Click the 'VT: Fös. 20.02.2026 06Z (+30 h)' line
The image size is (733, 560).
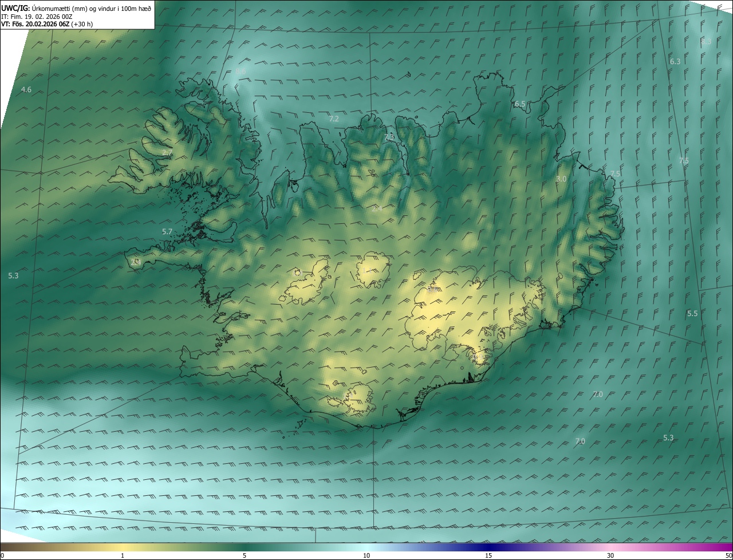(48, 24)
